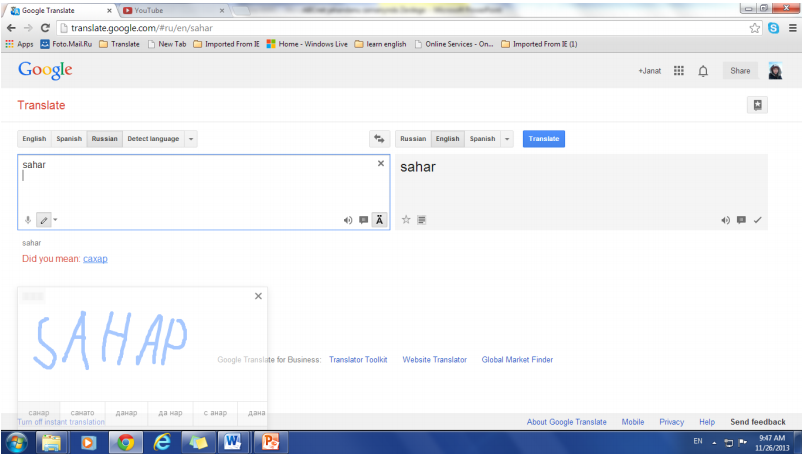Open the Chrome menu hamburger icon
Image resolution: width=811 pixels, height=458 pixels.
(792, 28)
